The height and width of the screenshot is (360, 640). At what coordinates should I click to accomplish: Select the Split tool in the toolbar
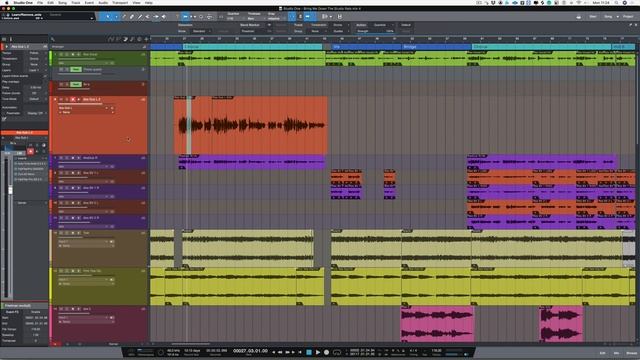(124, 17)
